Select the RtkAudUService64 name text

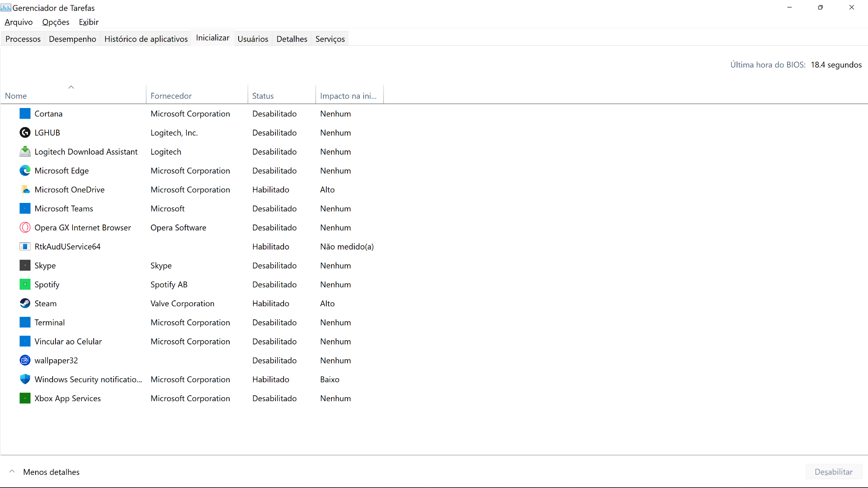[x=67, y=247]
